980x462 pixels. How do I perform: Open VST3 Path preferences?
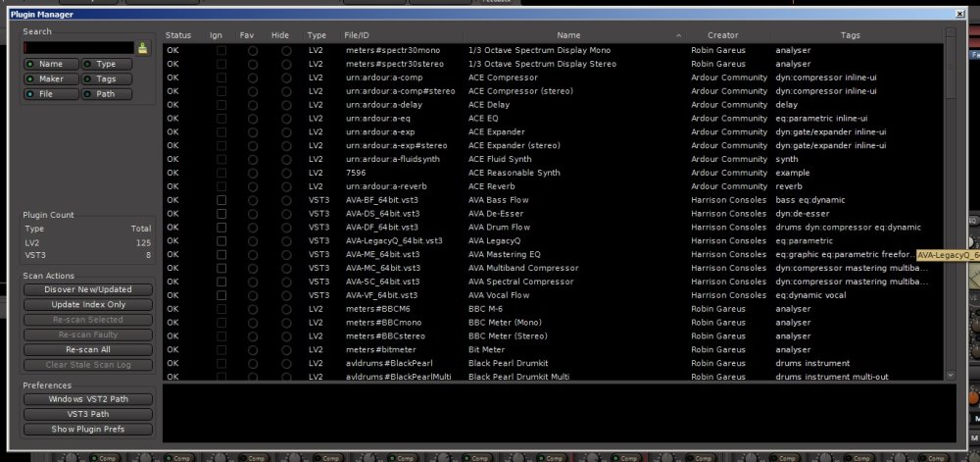[88, 414]
